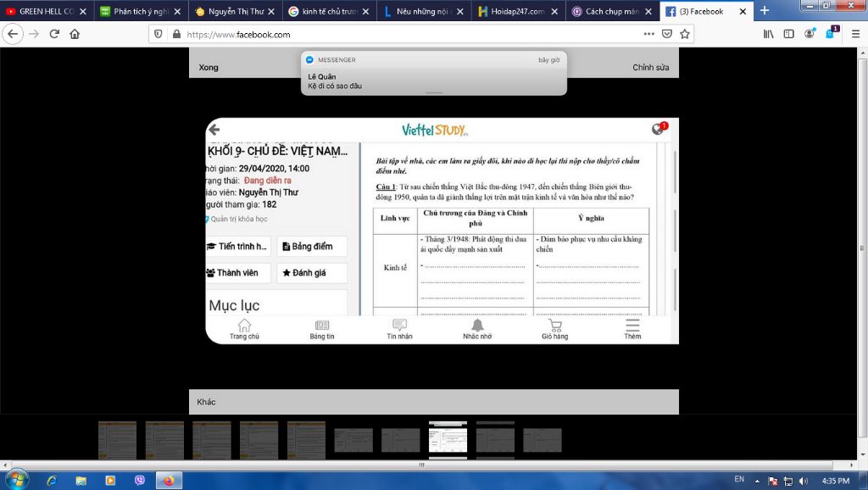Open the Đánh giá rating button
Viewport: 868px width, 490px height.
[x=312, y=273]
